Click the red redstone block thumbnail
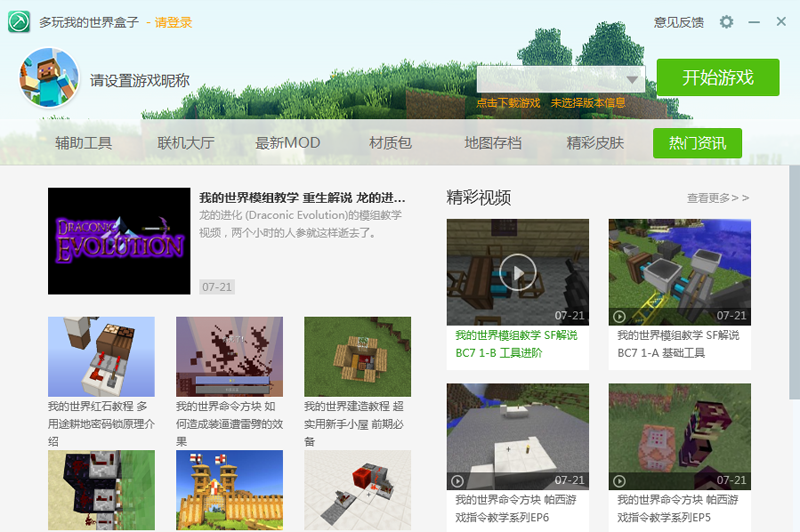Screen dimensions: 800x532 pyautogui.click(x=357, y=490)
